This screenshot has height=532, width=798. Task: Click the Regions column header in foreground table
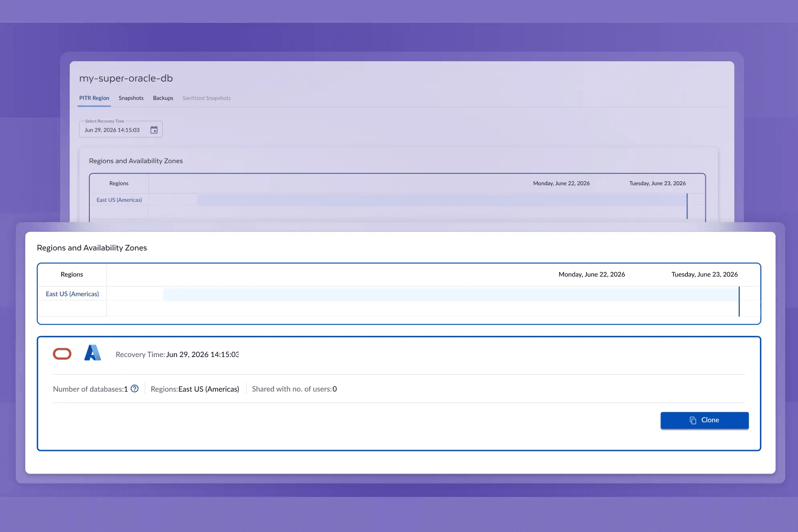[x=72, y=274]
